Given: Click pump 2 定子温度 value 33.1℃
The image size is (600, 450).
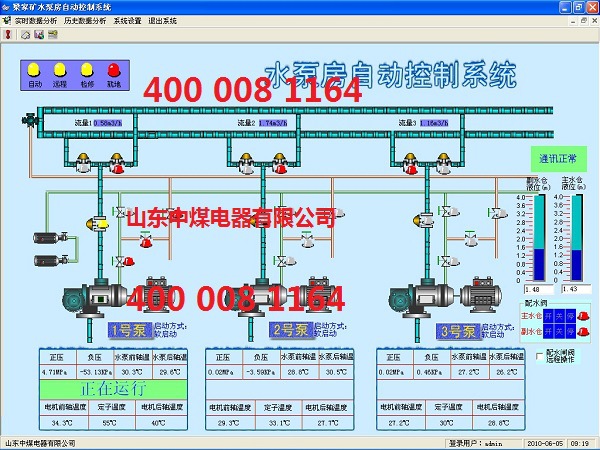Looking at the screenshot, I should click(x=278, y=423).
